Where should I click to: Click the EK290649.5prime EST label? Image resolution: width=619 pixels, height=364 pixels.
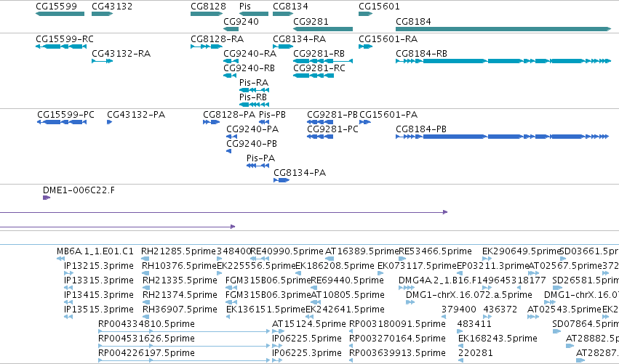click(x=522, y=251)
